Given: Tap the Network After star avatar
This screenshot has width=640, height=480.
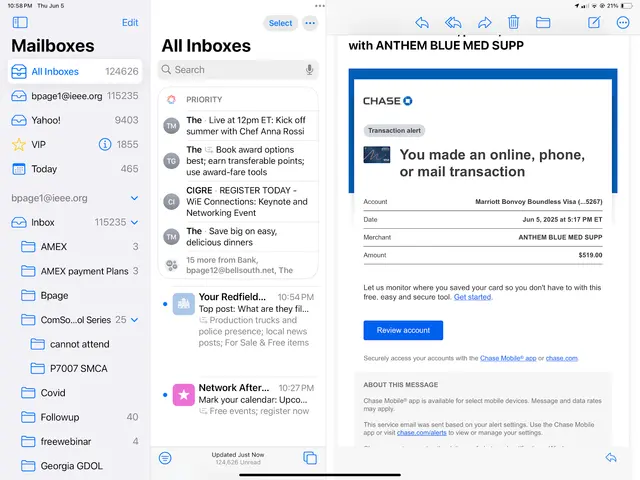Looking at the screenshot, I should pos(184,395).
